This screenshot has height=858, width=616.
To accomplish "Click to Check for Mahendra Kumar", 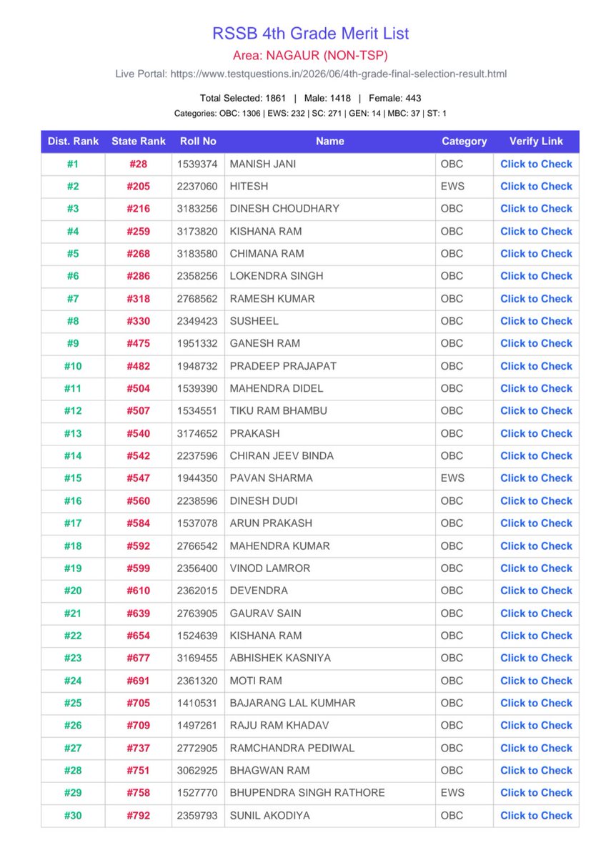I will coord(536,546).
